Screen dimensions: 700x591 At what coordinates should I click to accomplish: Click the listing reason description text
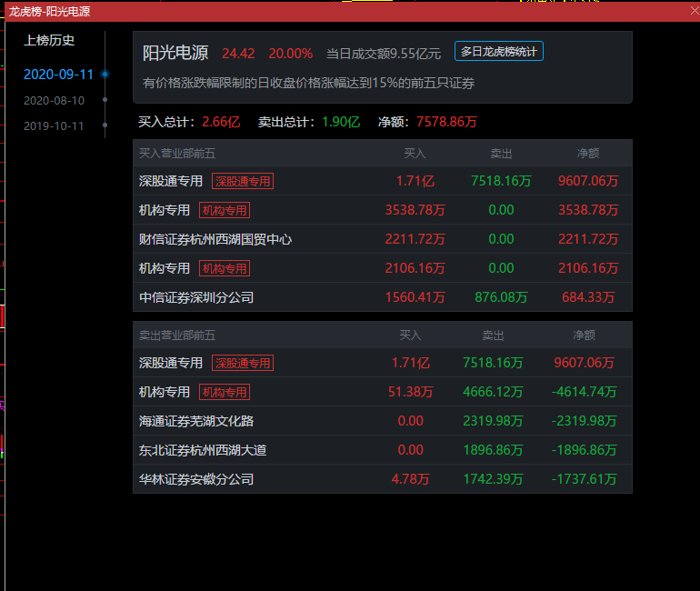click(308, 83)
